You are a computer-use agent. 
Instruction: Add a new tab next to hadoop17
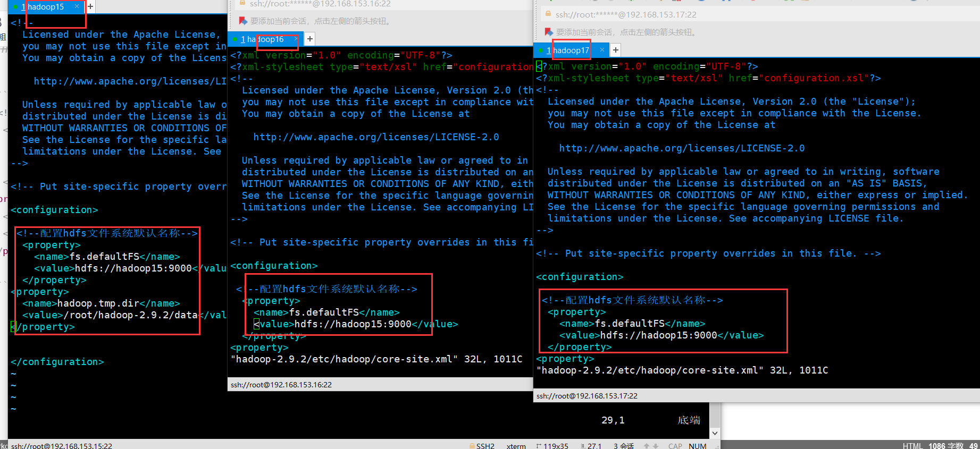616,50
